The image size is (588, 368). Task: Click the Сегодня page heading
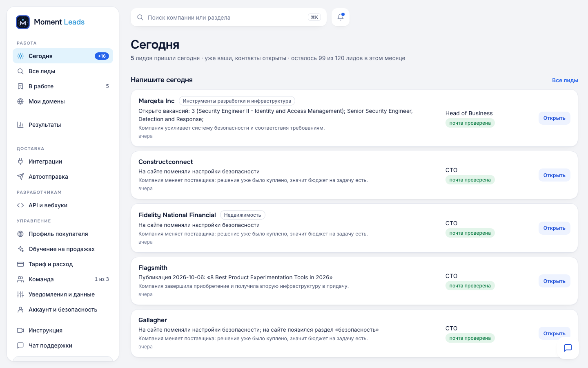click(x=155, y=45)
